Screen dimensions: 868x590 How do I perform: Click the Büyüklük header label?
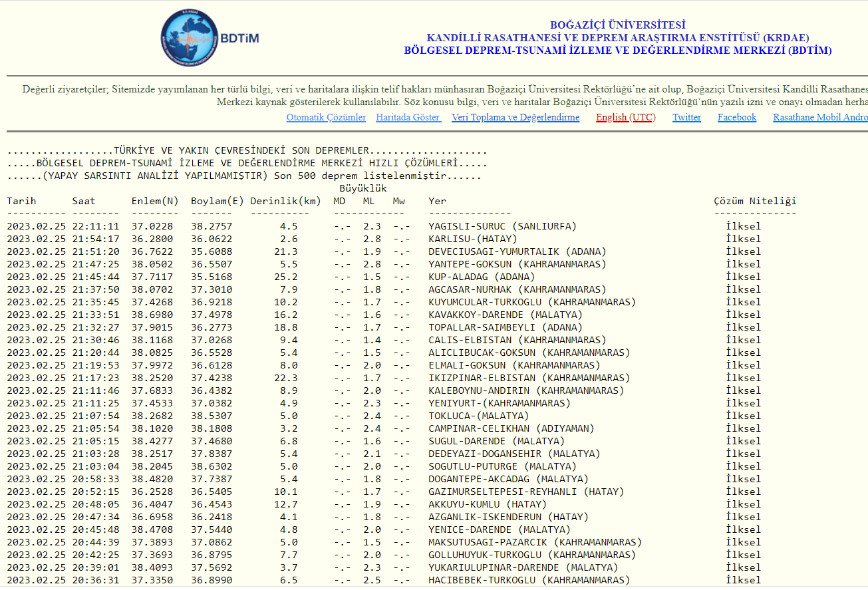363,188
